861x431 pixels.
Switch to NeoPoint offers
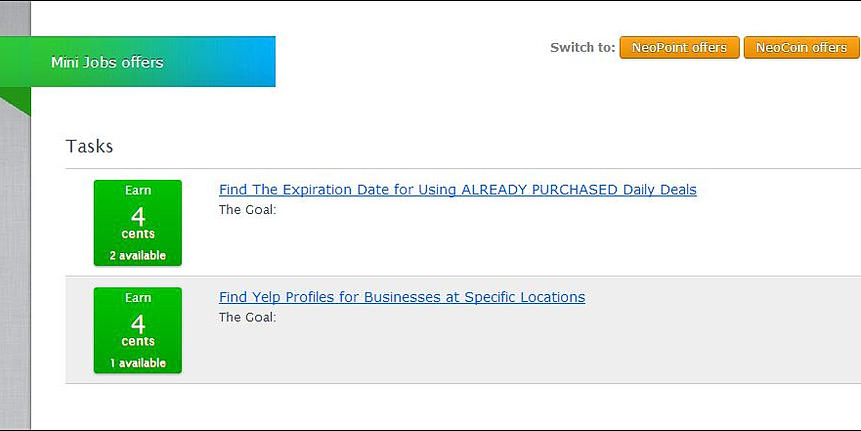coord(679,48)
